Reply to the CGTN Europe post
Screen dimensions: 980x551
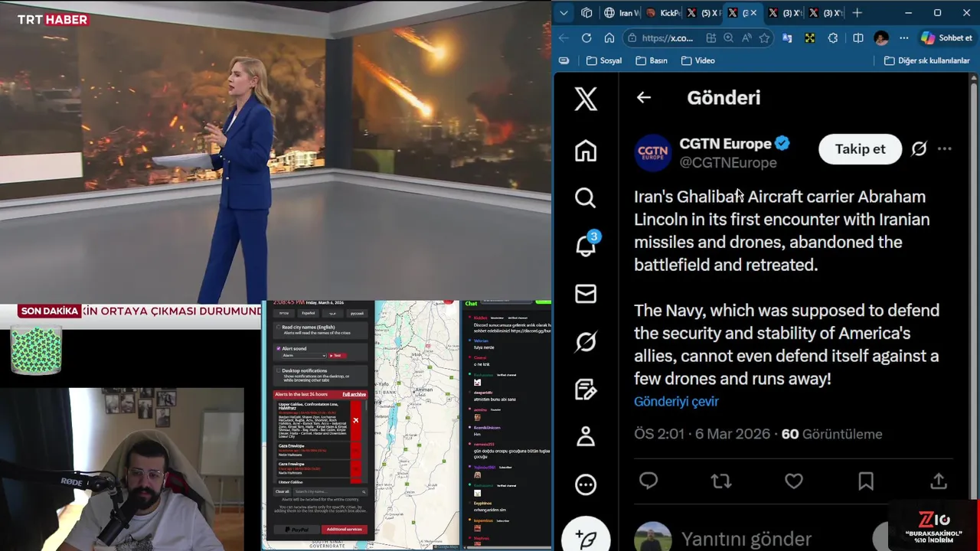(648, 481)
